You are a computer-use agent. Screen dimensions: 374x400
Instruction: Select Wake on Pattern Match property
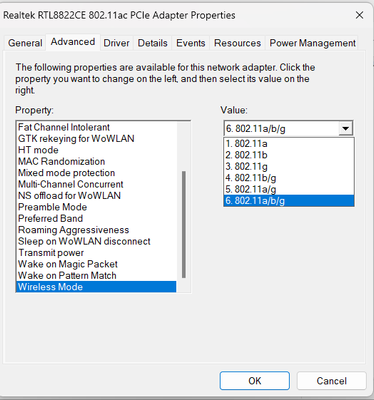point(96,275)
